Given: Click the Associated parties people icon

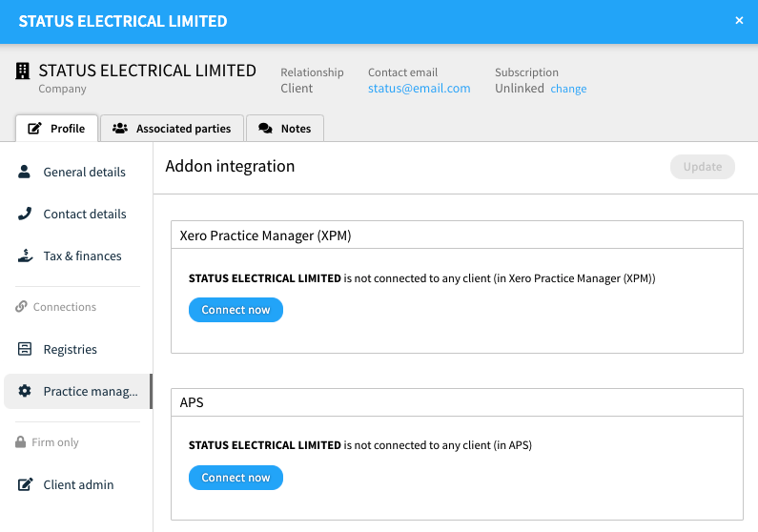Looking at the screenshot, I should tap(120, 129).
